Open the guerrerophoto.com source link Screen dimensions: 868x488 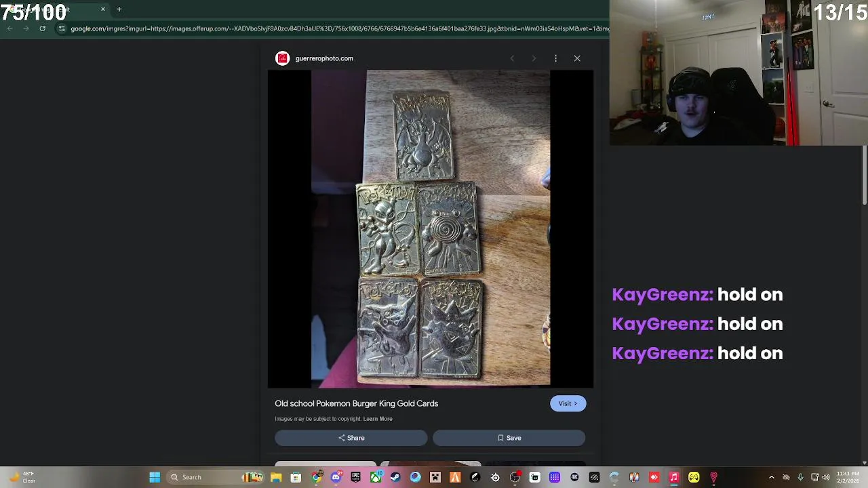click(324, 58)
